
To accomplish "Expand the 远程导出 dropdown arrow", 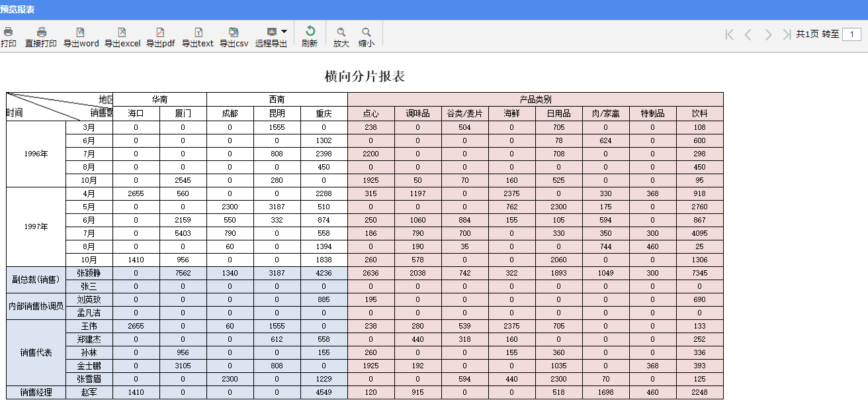I will (x=284, y=31).
